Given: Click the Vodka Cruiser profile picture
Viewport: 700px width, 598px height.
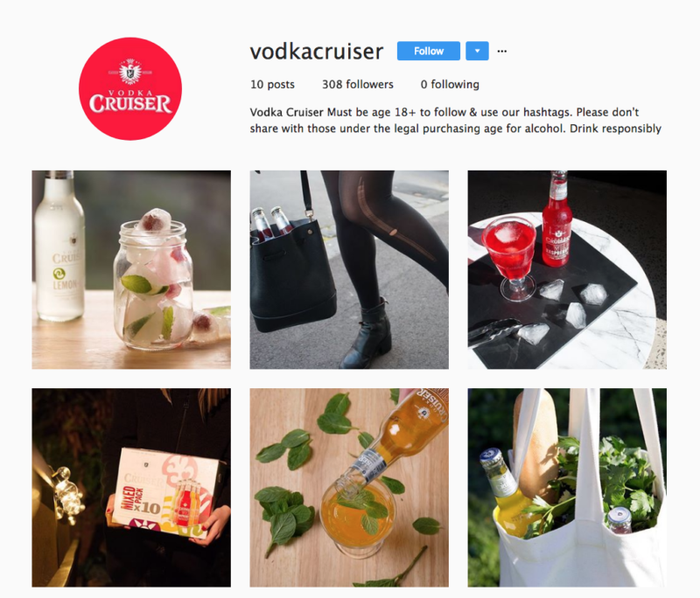Looking at the screenshot, I should coord(130,89).
